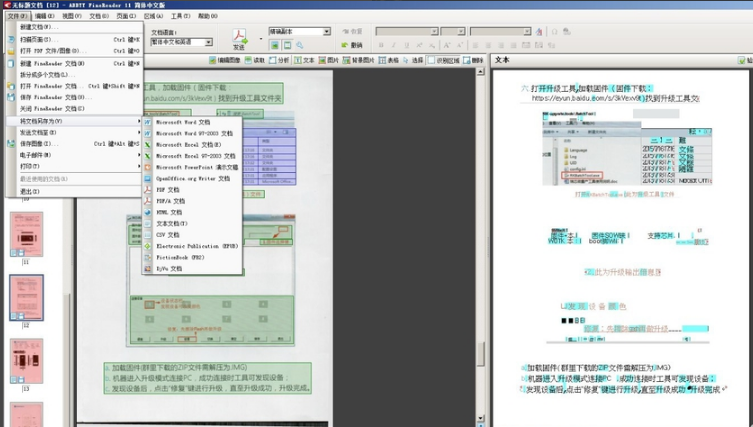Click the Microsoft PowerPoint 演示文稿 icon
Image resolution: width=753 pixels, height=427 pixels.
point(148,167)
